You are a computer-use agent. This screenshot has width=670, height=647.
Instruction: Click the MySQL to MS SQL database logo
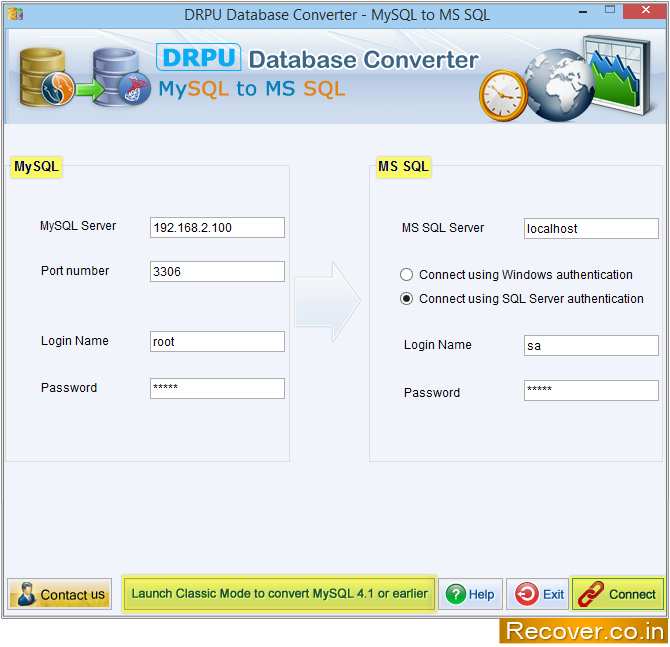85,77
